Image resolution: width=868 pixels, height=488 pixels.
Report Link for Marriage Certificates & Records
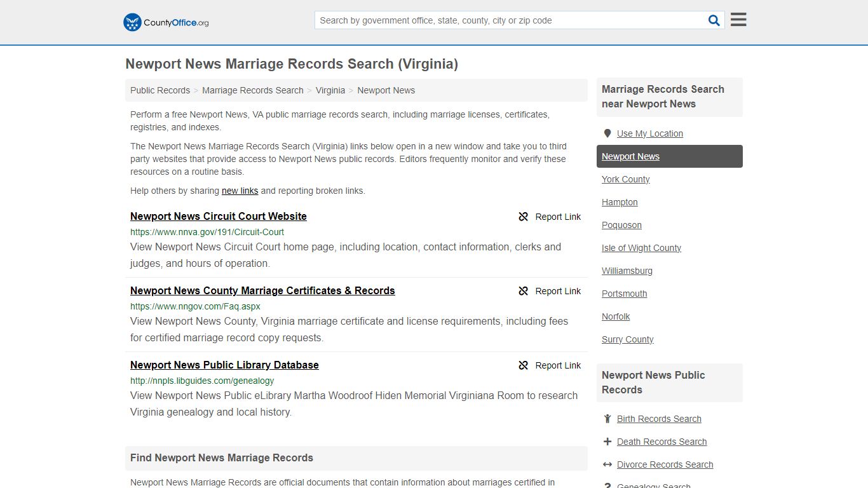(x=550, y=291)
